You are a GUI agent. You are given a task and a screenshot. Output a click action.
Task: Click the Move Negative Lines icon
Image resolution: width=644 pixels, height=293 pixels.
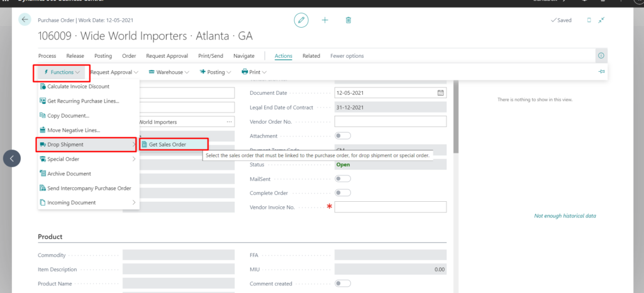coord(43,130)
